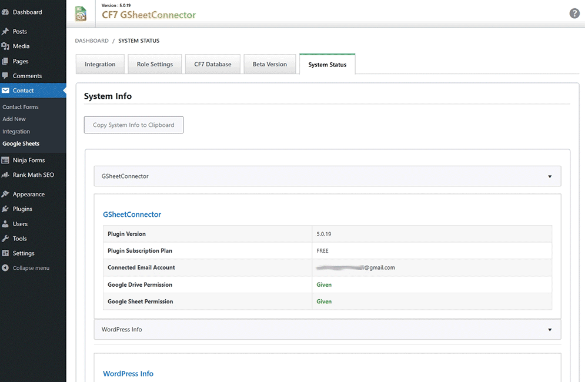Click the GSheetConnector blue heading
This screenshot has width=588, height=382.
point(132,215)
